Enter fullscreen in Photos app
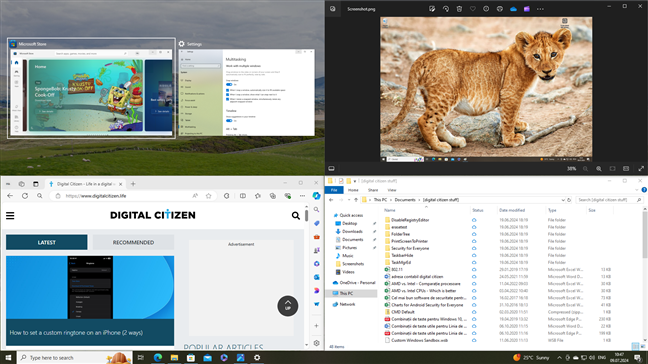648x364 pixels. click(x=641, y=169)
